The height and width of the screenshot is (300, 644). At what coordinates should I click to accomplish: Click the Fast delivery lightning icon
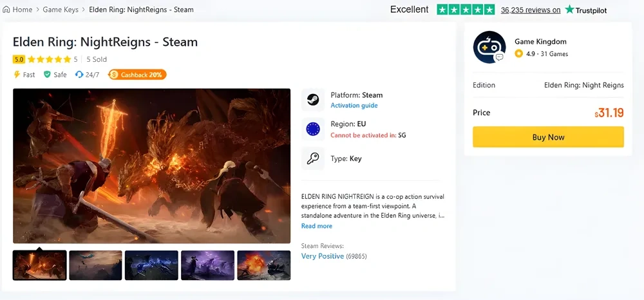pyautogui.click(x=17, y=75)
